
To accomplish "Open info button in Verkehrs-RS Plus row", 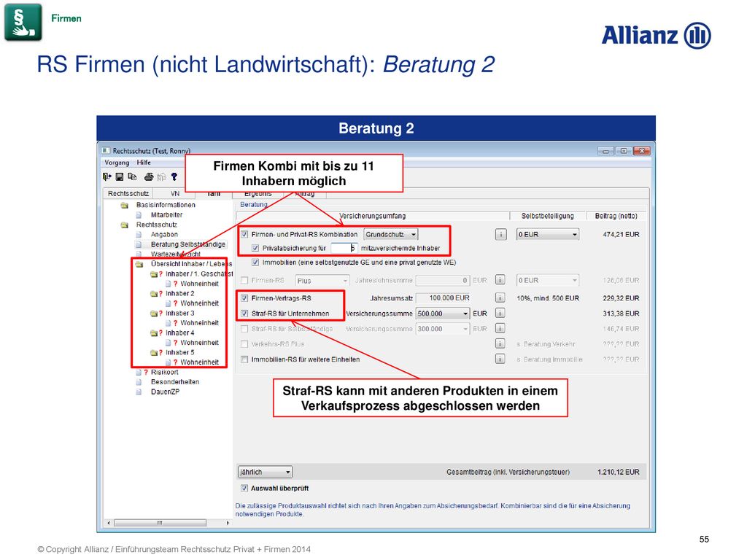I will (x=500, y=344).
